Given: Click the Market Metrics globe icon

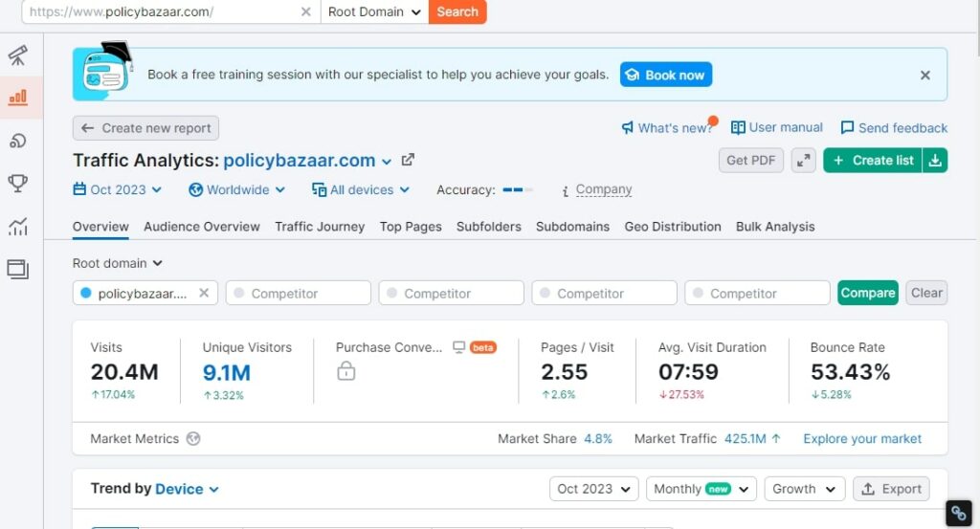Looking at the screenshot, I should coord(193,438).
